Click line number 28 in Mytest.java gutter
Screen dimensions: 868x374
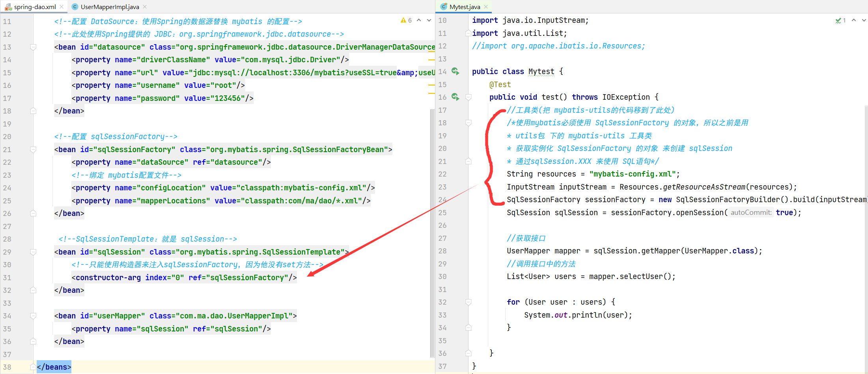442,251
